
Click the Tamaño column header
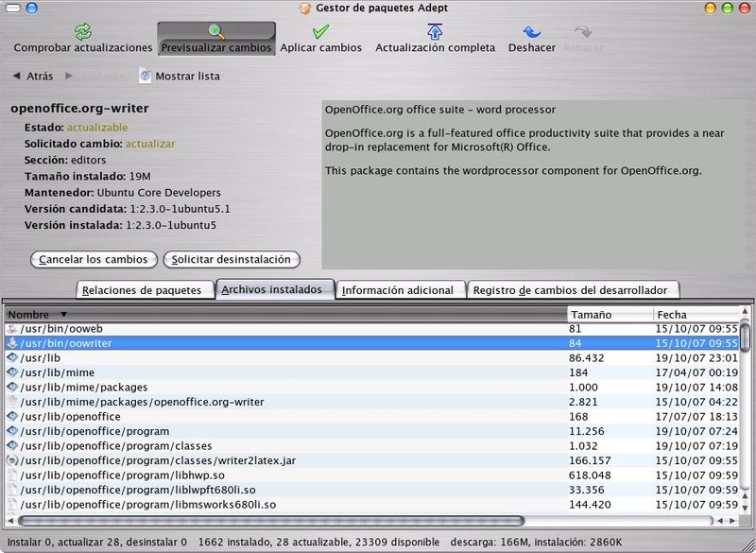coord(610,315)
